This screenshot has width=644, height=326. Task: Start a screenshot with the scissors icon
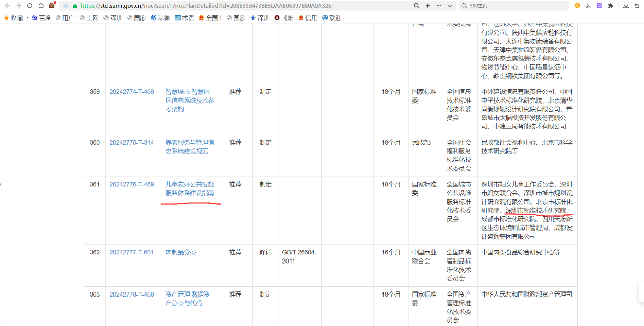tap(588, 6)
